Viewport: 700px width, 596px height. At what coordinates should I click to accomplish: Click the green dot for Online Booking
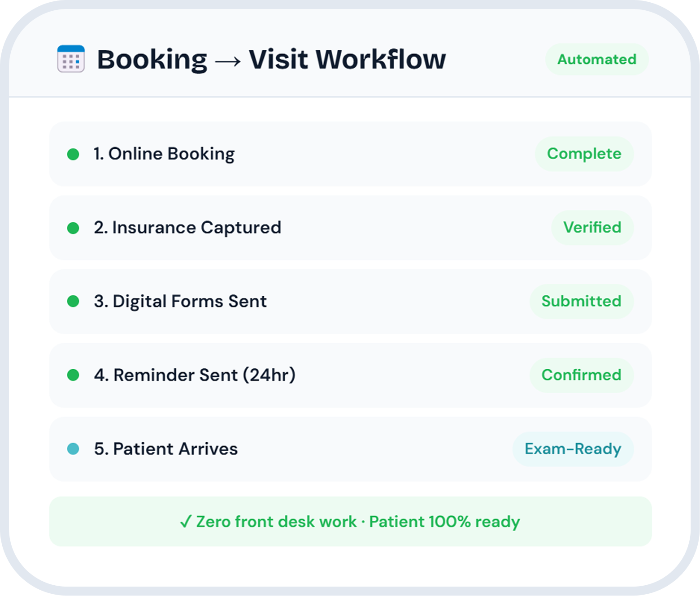coord(73,154)
